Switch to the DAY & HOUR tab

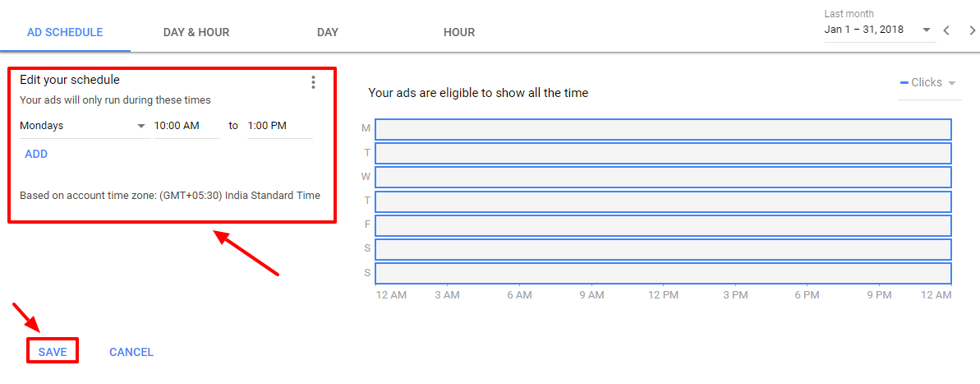coord(196,32)
